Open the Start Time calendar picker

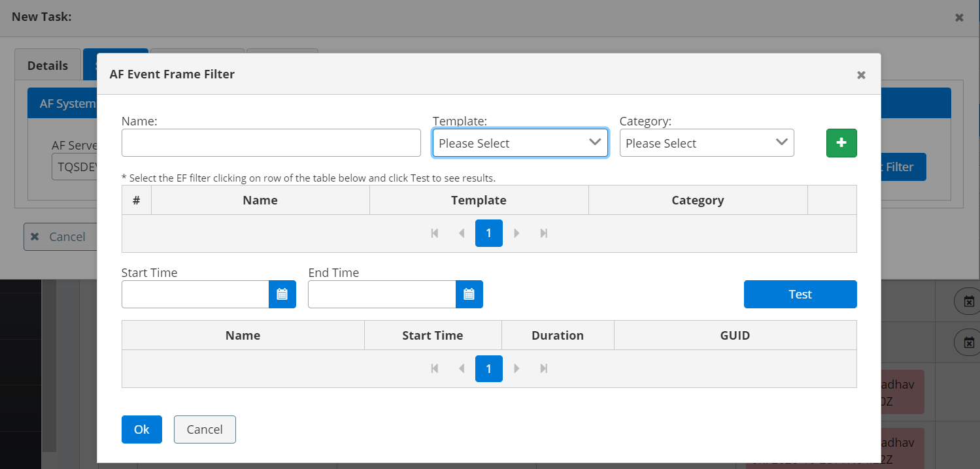pyautogui.click(x=282, y=294)
